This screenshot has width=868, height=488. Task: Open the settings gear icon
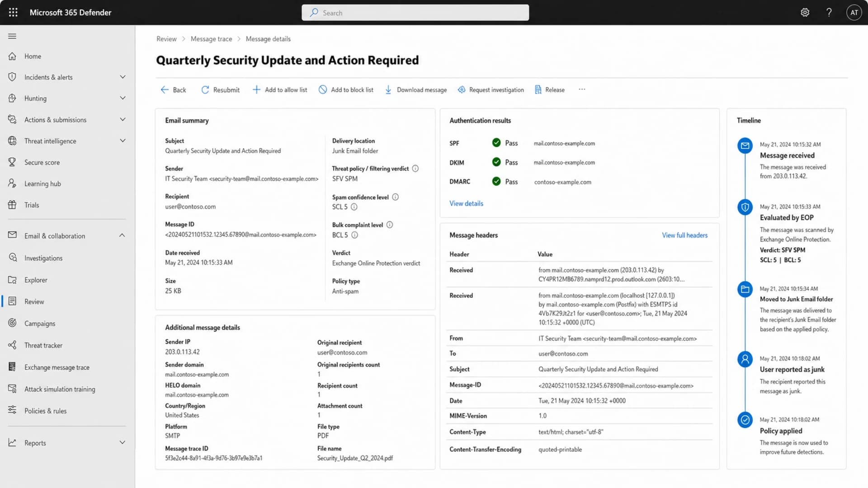[805, 12]
